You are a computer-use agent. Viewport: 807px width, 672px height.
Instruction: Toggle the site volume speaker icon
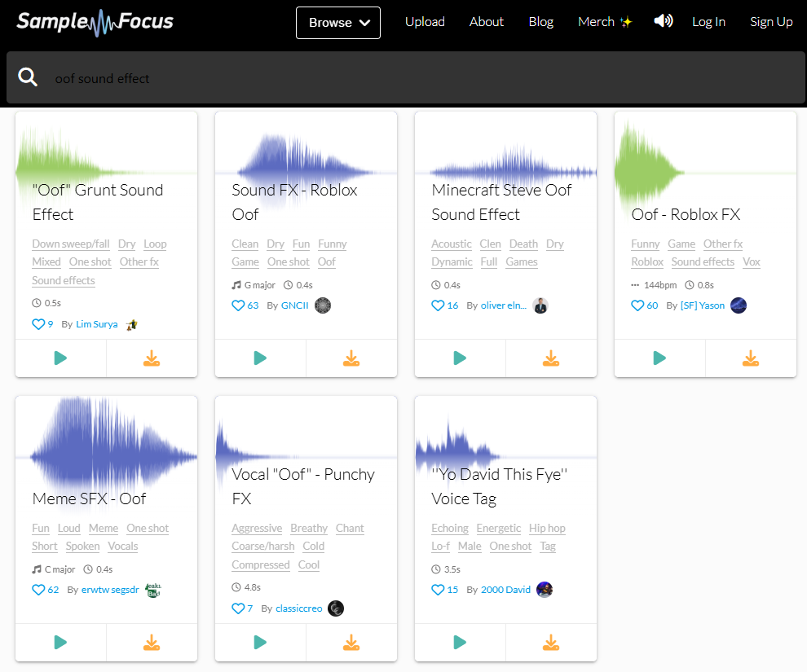point(663,21)
